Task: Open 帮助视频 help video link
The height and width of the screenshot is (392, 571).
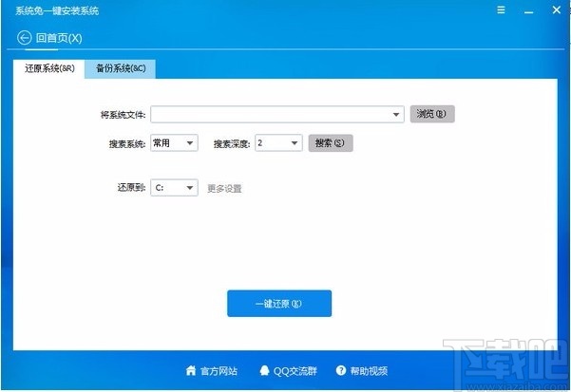Action: tap(369, 371)
